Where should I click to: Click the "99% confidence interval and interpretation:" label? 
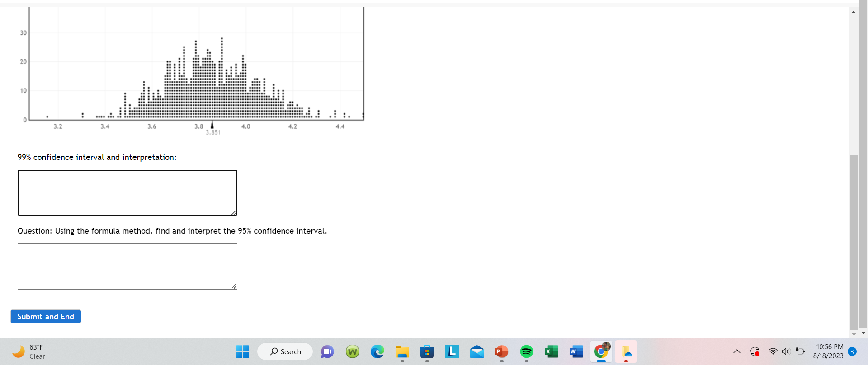point(97,157)
